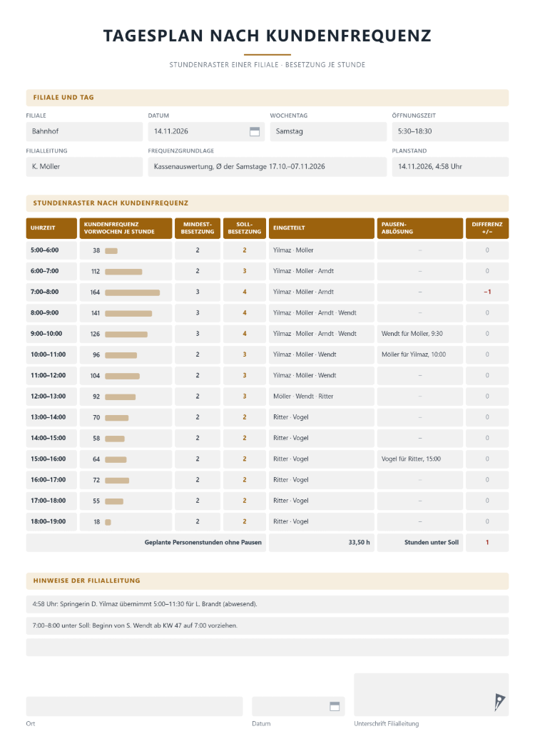535x756 pixels.
Task: Click the 'Stunden unter Soll' label cell
Action: (419, 543)
